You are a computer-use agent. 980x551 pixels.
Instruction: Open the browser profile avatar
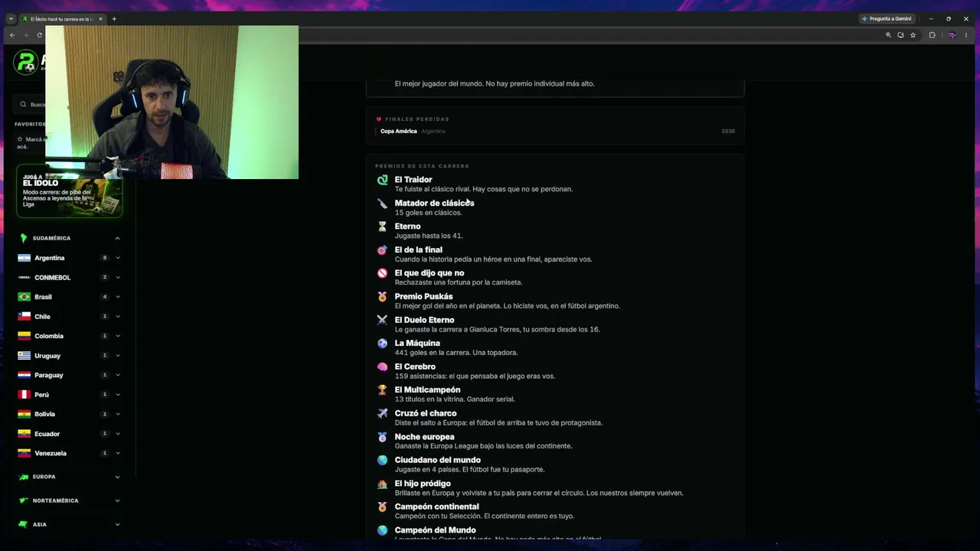pyautogui.click(x=952, y=35)
